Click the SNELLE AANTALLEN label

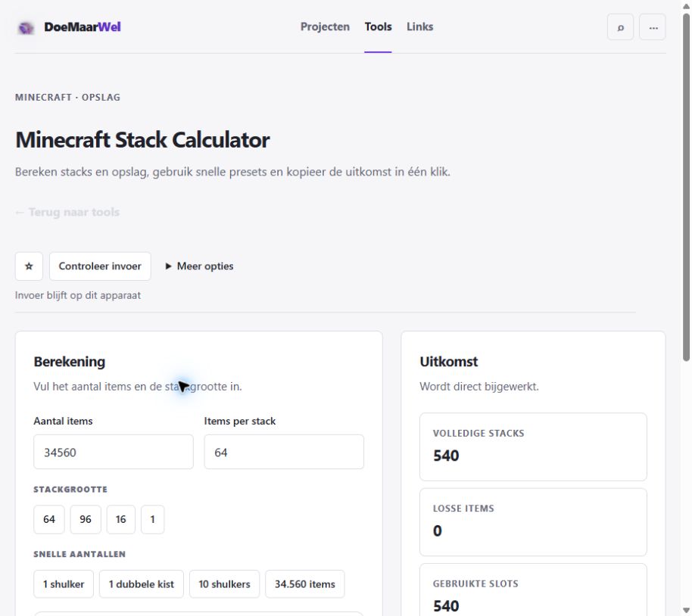click(x=79, y=554)
